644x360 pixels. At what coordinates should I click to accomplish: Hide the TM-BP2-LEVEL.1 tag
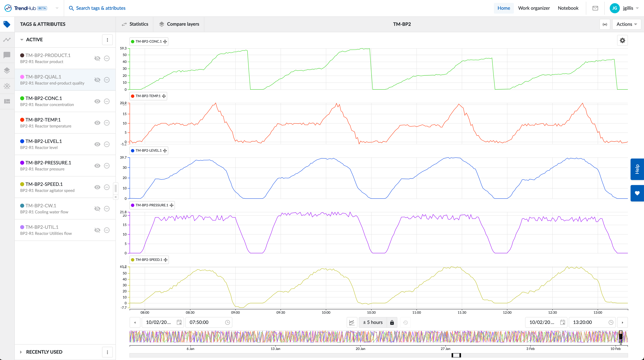[x=97, y=144]
